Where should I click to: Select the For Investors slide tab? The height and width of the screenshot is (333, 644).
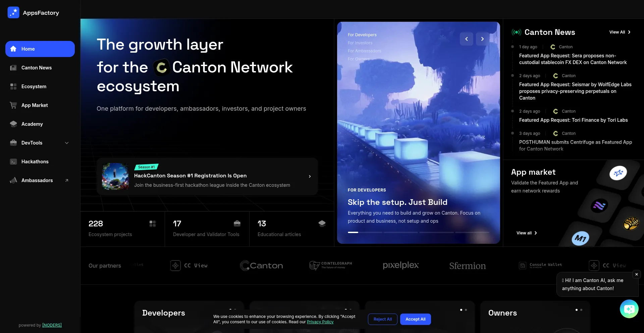pyautogui.click(x=360, y=43)
